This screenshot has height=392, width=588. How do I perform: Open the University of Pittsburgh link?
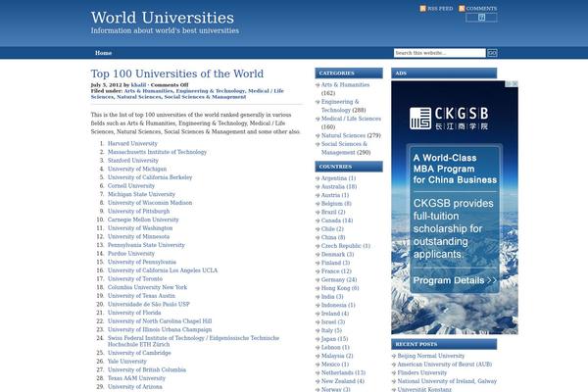click(138, 211)
